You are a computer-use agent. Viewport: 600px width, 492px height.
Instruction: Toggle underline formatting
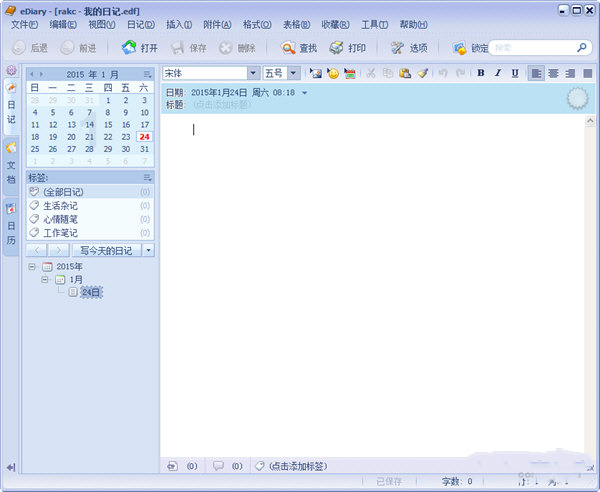pos(514,73)
